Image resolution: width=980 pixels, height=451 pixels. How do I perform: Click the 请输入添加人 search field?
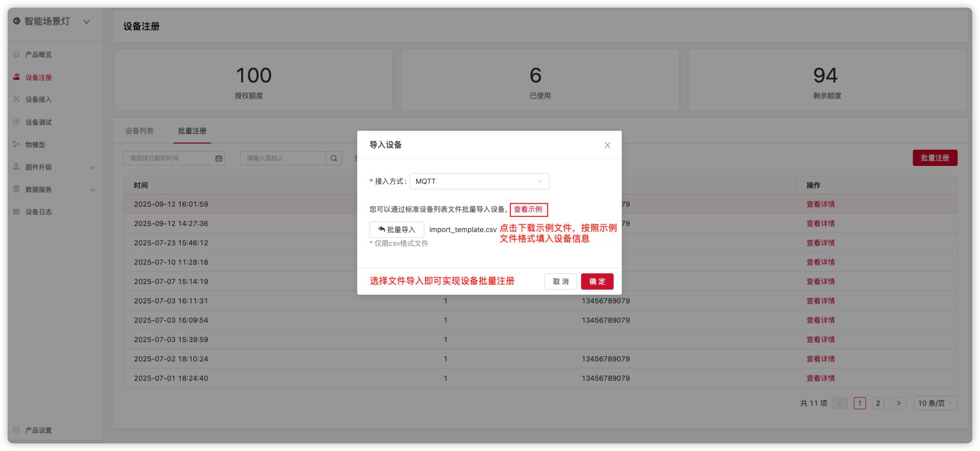click(283, 158)
